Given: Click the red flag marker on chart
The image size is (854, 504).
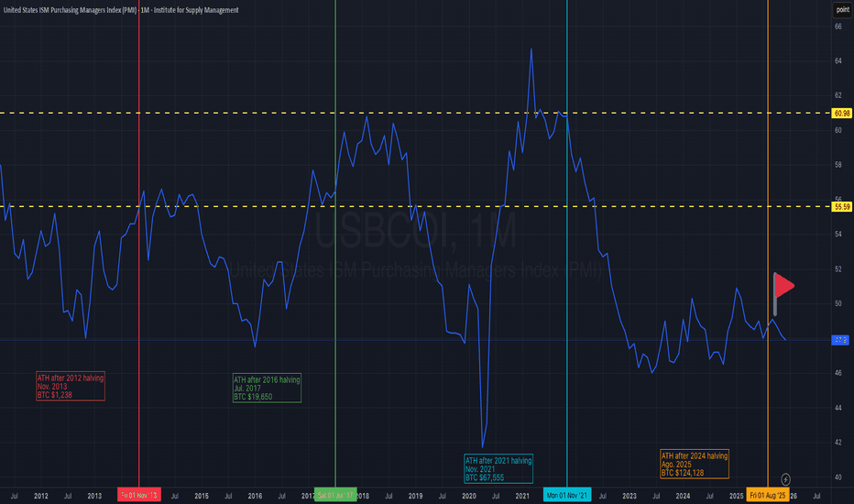Looking at the screenshot, I should click(x=783, y=286).
